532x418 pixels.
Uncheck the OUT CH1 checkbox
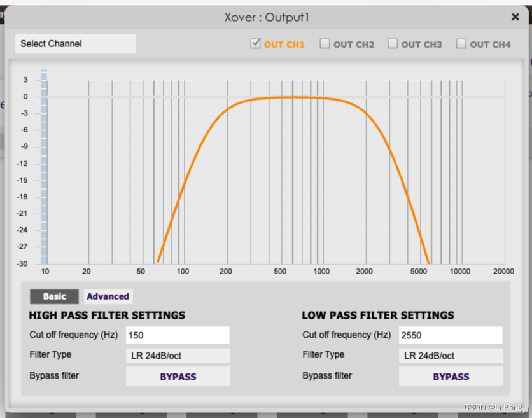[255, 44]
